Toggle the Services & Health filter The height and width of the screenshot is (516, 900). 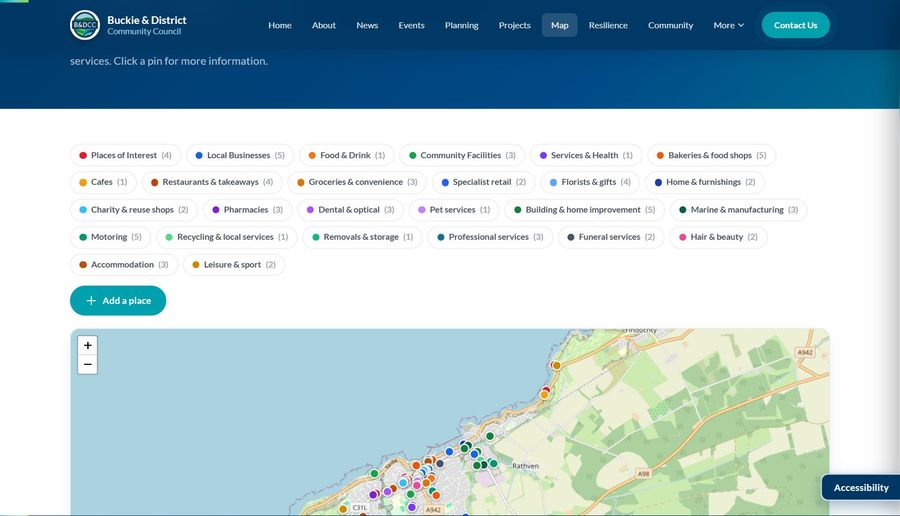[586, 155]
